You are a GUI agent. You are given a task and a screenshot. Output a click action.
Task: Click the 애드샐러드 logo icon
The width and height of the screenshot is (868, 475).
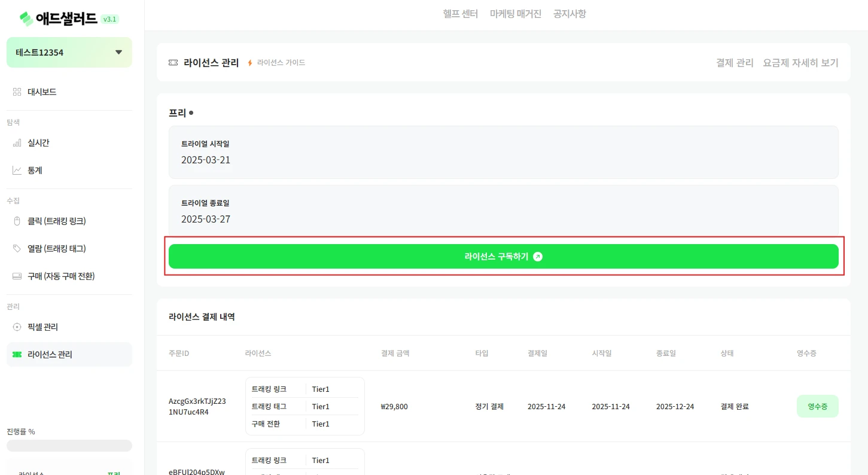(x=27, y=19)
